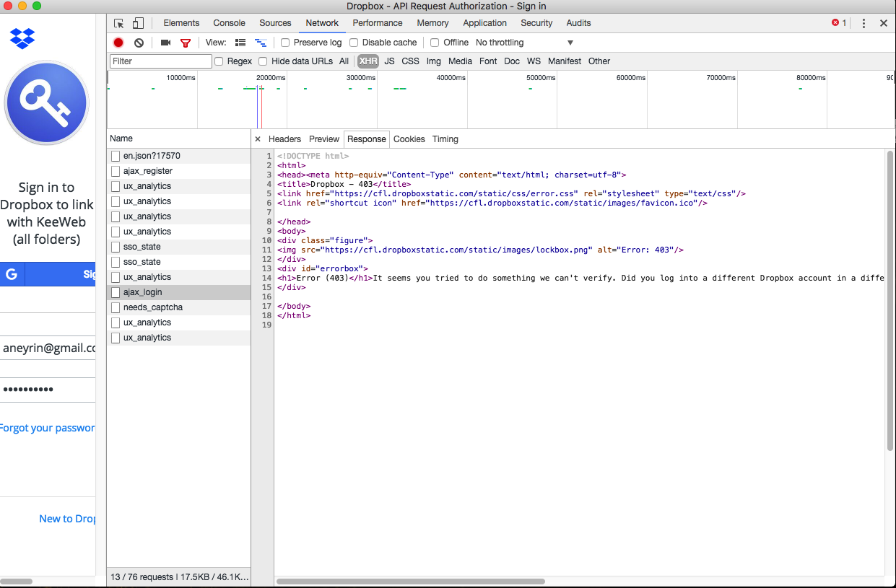
Task: Click the Google G sign-in icon
Action: pyautogui.click(x=12, y=274)
